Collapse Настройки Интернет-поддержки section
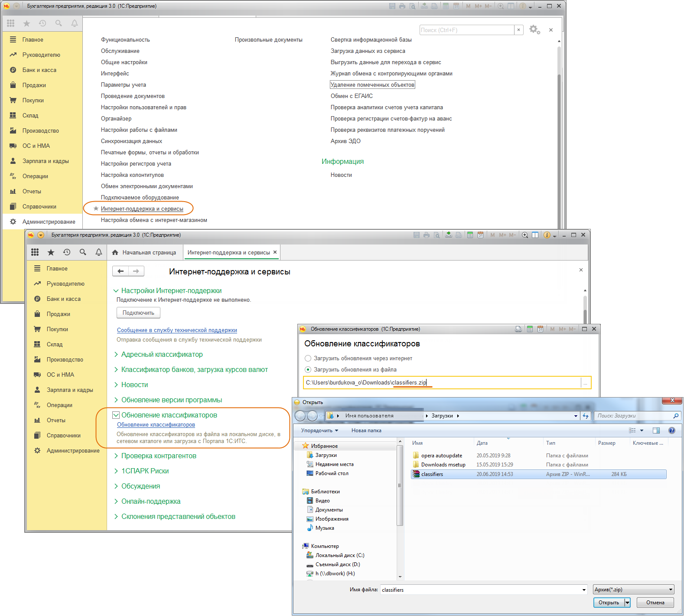 pos(116,291)
